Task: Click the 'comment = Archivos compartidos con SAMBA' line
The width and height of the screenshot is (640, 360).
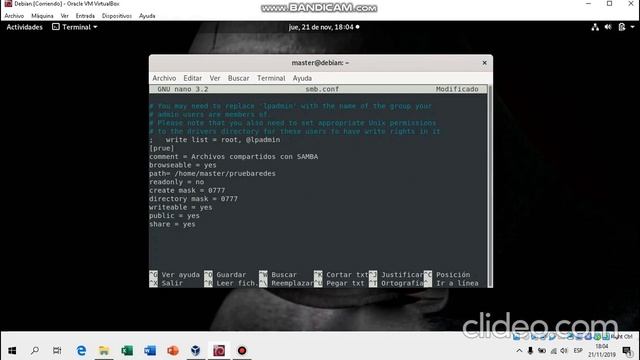Action: (x=233, y=157)
